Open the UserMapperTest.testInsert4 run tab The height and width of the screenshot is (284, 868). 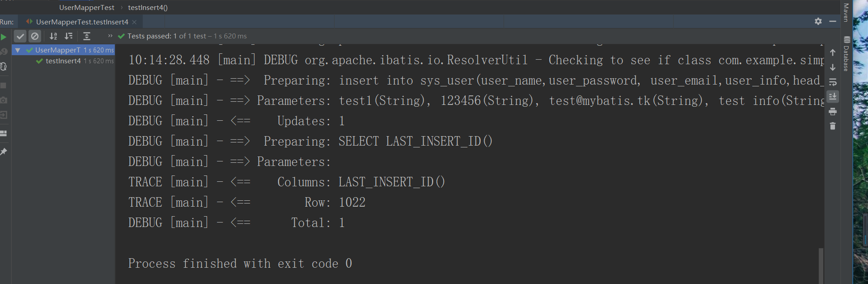point(82,22)
